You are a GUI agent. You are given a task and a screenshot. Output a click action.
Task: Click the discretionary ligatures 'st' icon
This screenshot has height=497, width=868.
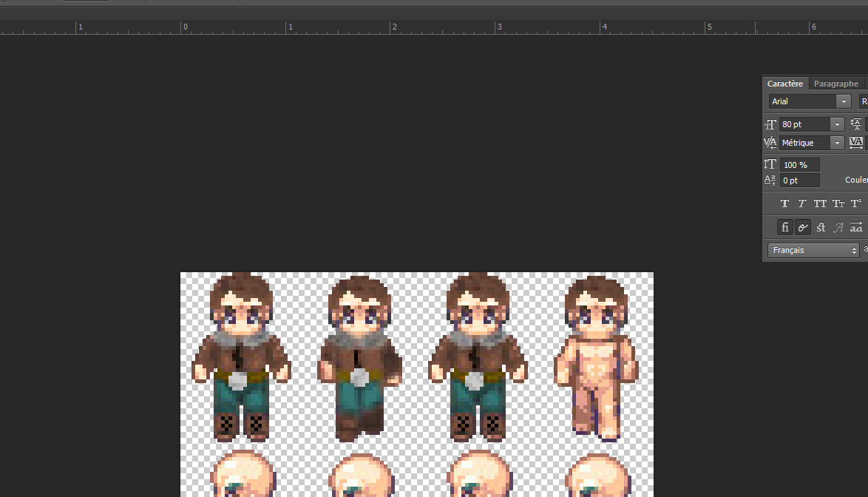pyautogui.click(x=821, y=228)
